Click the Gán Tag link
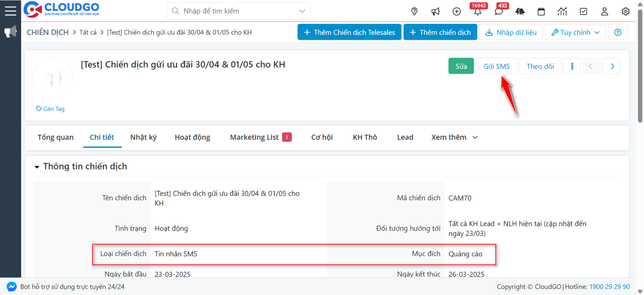 [x=50, y=109]
